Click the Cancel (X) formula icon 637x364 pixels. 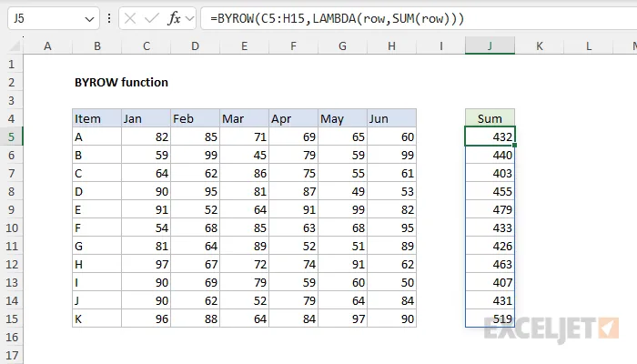(130, 18)
